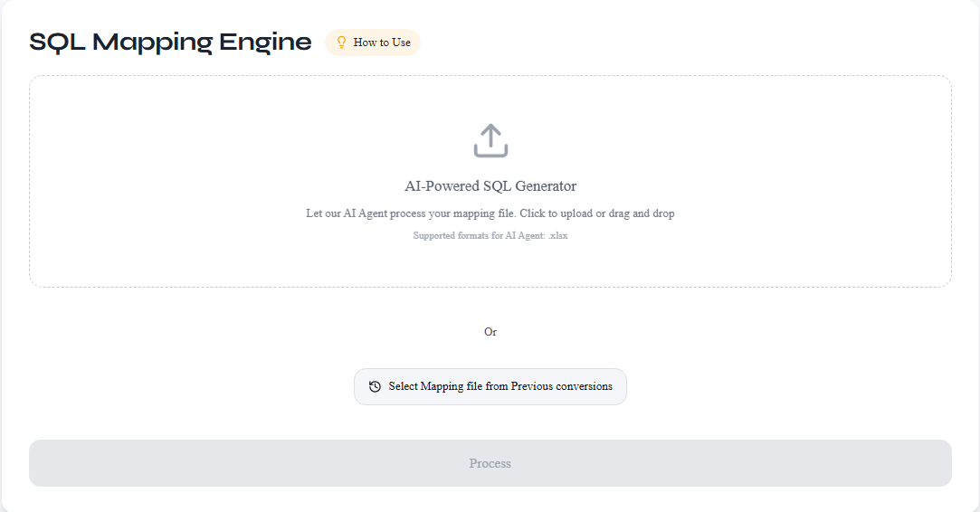Image resolution: width=980 pixels, height=512 pixels.
Task: Click the history clock icon
Action: point(375,386)
